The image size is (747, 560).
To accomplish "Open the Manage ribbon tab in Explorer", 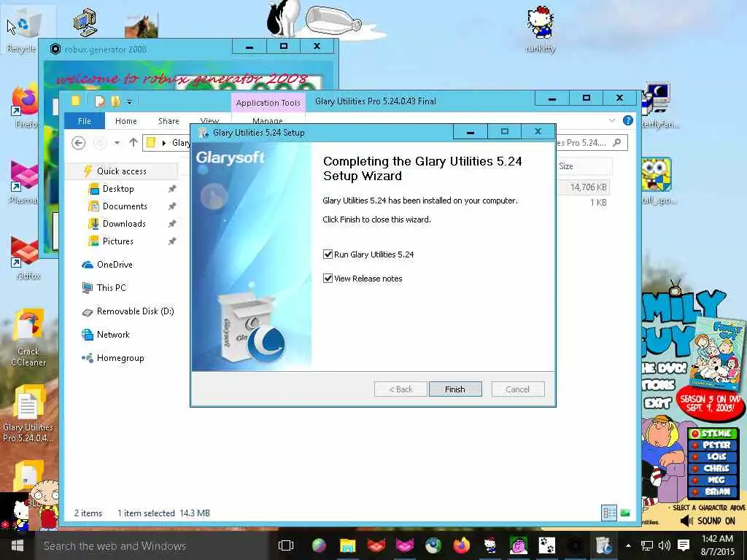I will click(267, 121).
